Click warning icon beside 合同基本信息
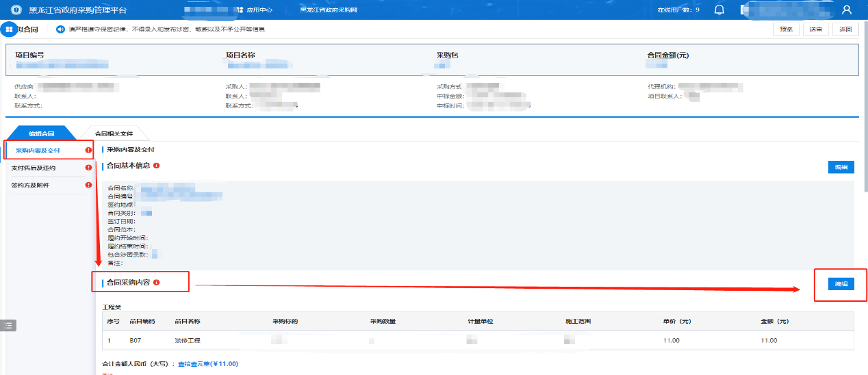 pyautogui.click(x=157, y=166)
